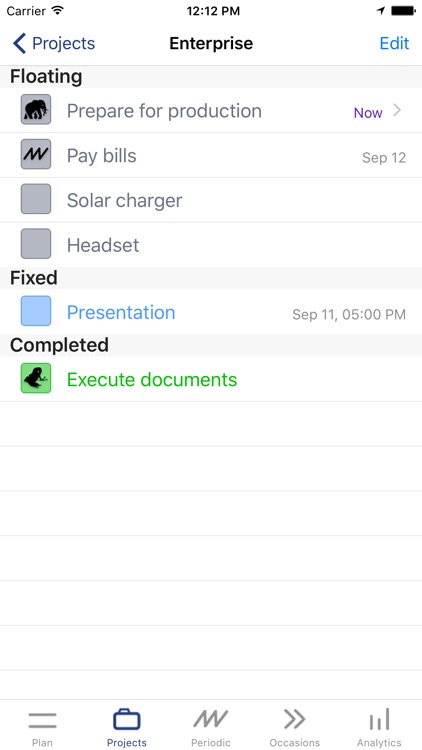The width and height of the screenshot is (422, 750).
Task: Open the Pay bills task row
Action: [x=211, y=155]
